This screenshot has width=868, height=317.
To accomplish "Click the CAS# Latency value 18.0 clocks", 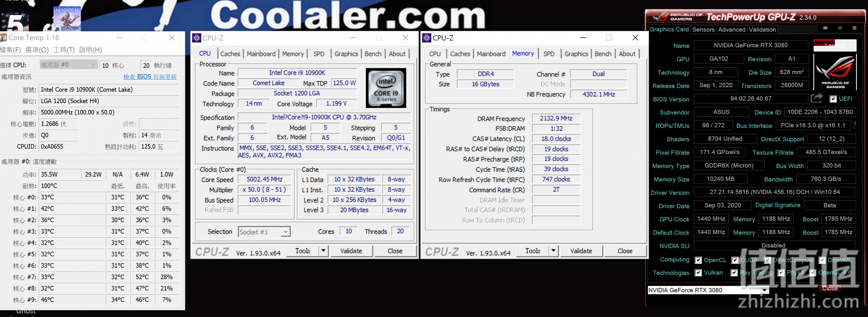I will tap(556, 138).
